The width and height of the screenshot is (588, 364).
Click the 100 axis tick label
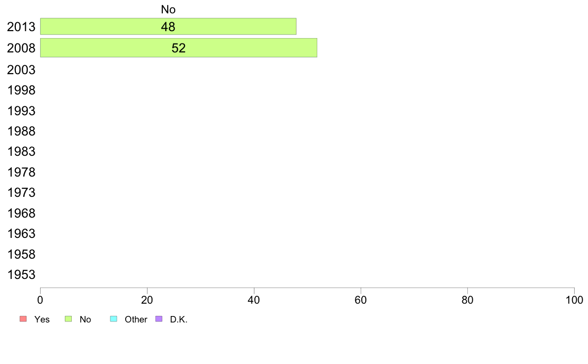pyautogui.click(x=574, y=300)
